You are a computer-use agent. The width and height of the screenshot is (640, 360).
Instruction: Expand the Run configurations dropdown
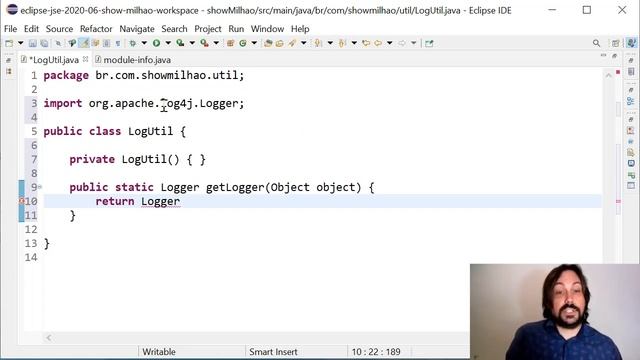pos(168,43)
